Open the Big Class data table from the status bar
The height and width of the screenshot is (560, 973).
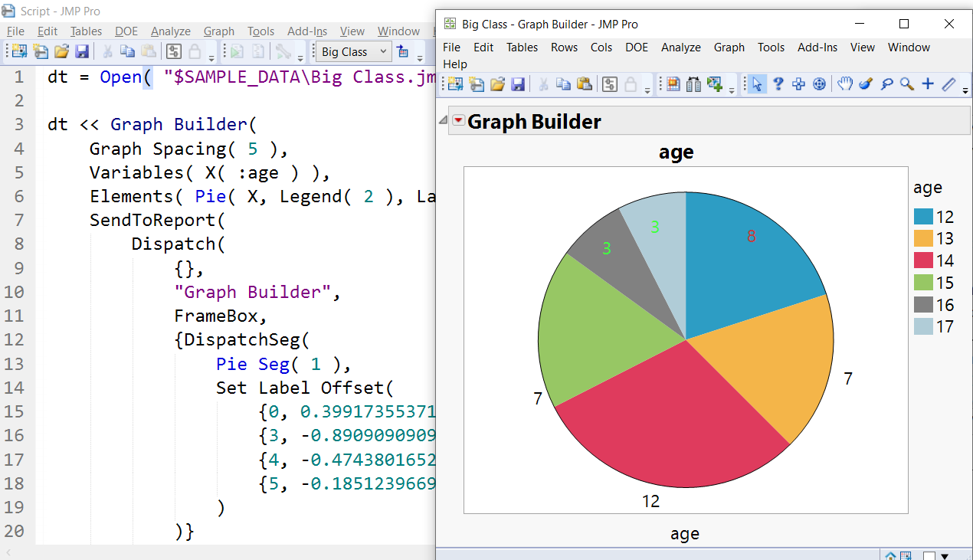point(906,555)
